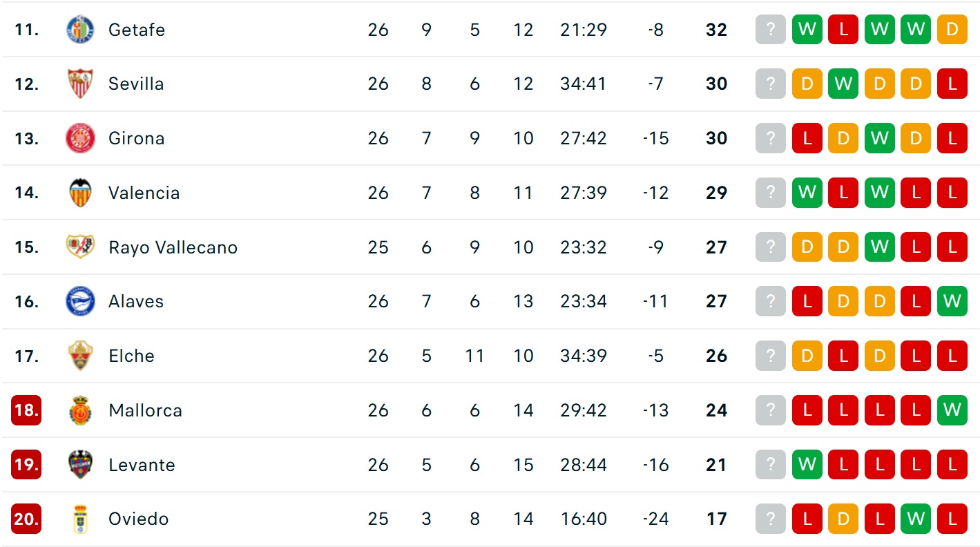Click Sevilla's red L form badge
Image resolution: width=980 pixels, height=547 pixels.
[952, 84]
